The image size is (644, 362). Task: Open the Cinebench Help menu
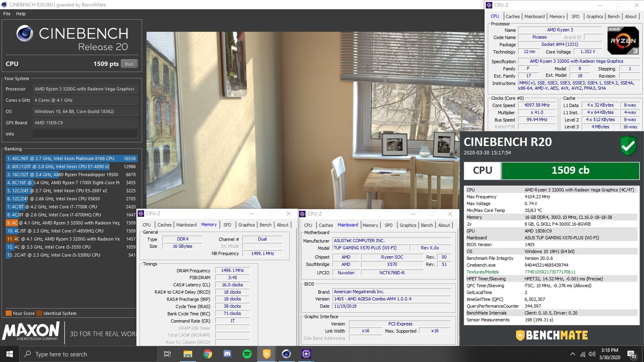[21, 14]
